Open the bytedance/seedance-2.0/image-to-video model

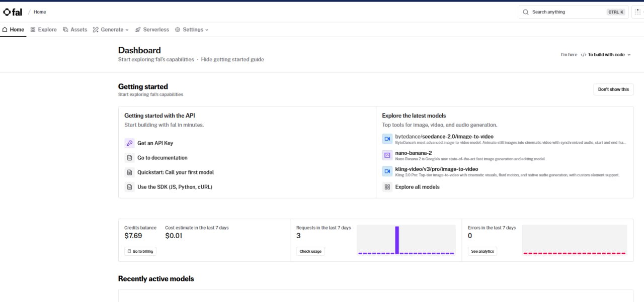coord(444,137)
